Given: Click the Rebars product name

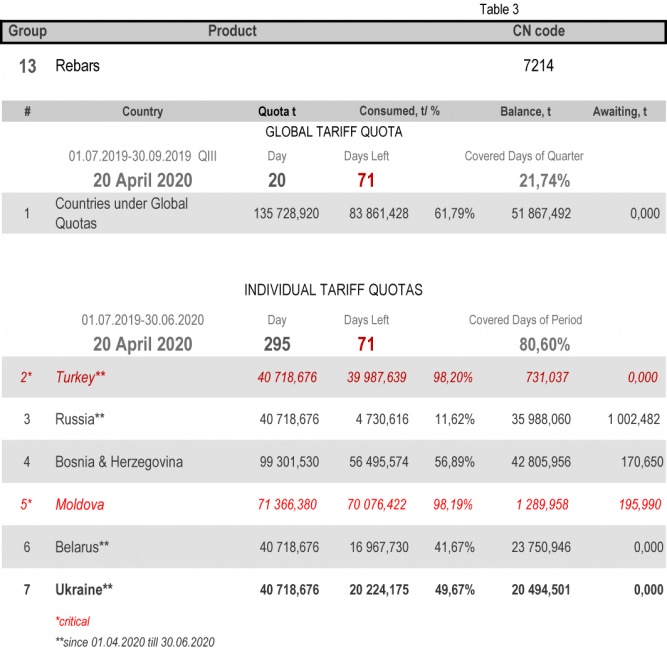Looking at the screenshot, I should pyautogui.click(x=78, y=66).
